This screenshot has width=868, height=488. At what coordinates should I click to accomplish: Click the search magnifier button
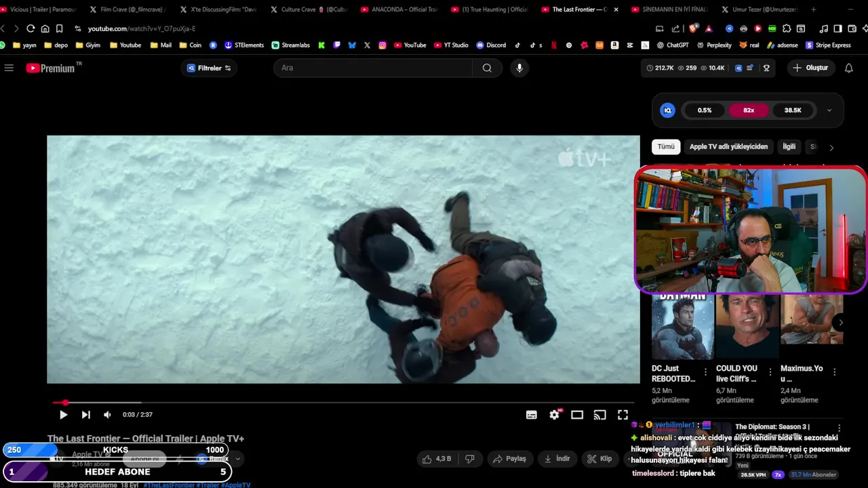tap(487, 68)
